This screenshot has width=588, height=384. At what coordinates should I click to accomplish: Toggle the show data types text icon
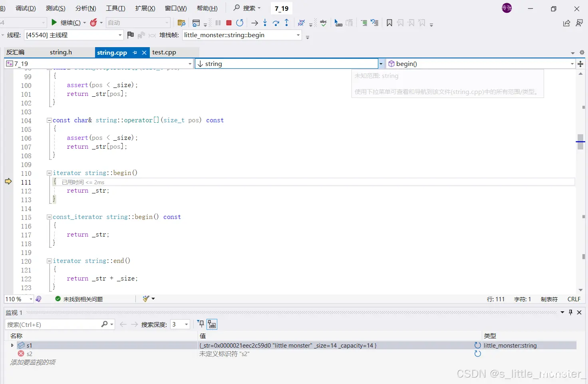coord(212,324)
